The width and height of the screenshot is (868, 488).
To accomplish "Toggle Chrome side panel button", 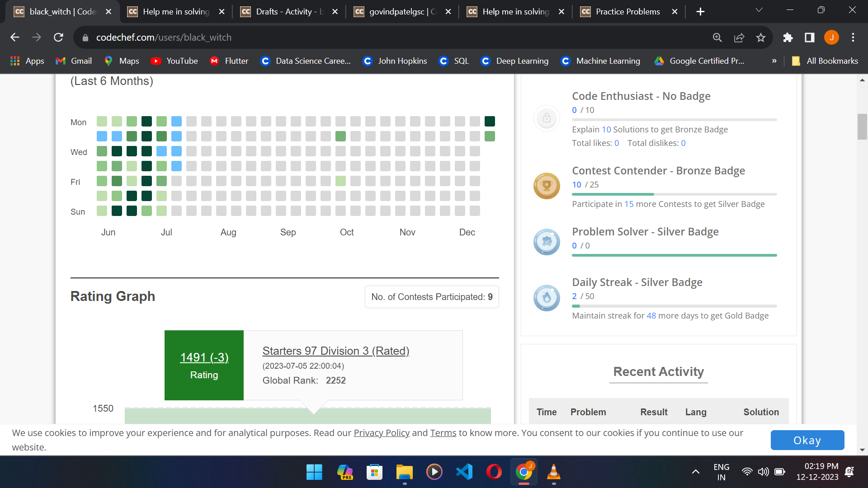I will 810,38.
